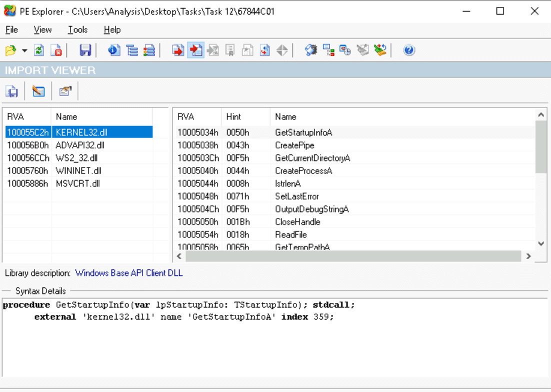Image resolution: width=551 pixels, height=392 pixels.
Task: Click the Name header in the library list
Action: click(102, 116)
